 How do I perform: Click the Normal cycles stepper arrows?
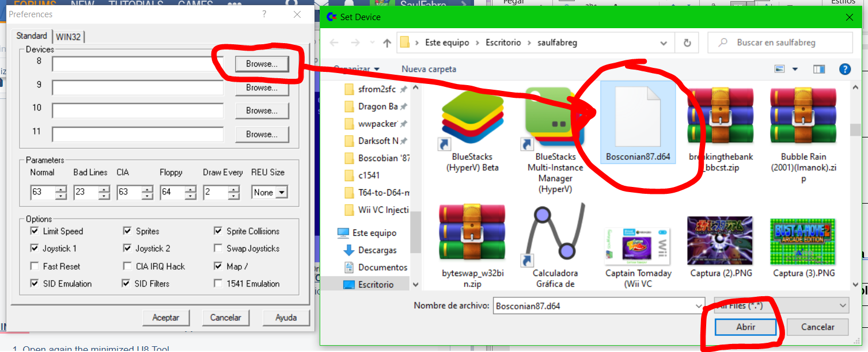point(61,192)
